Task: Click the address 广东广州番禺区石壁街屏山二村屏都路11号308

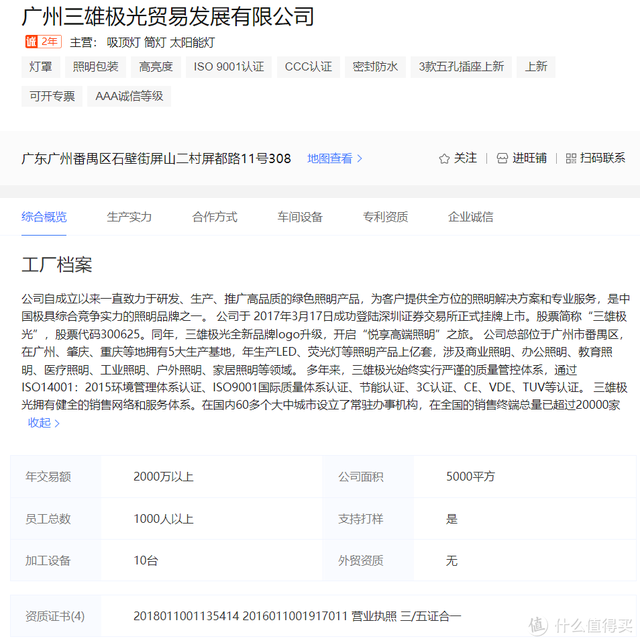Action: point(156,159)
